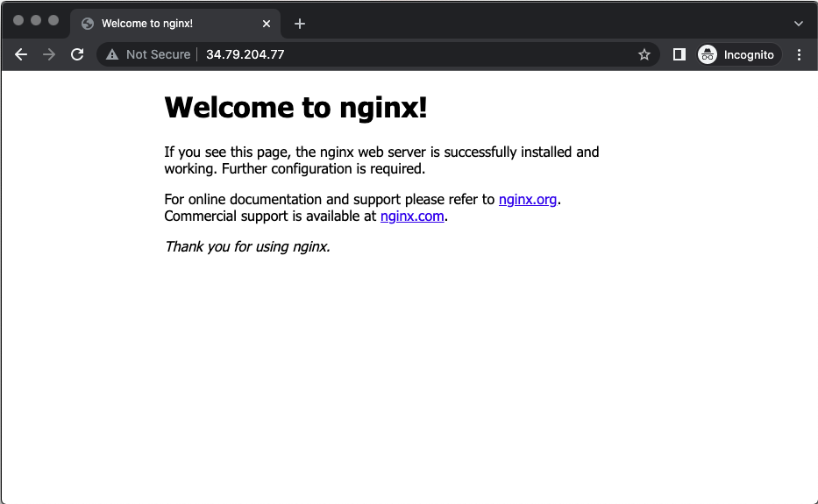Expand the tab search dropdown arrow
This screenshot has height=504, width=818.
[798, 24]
